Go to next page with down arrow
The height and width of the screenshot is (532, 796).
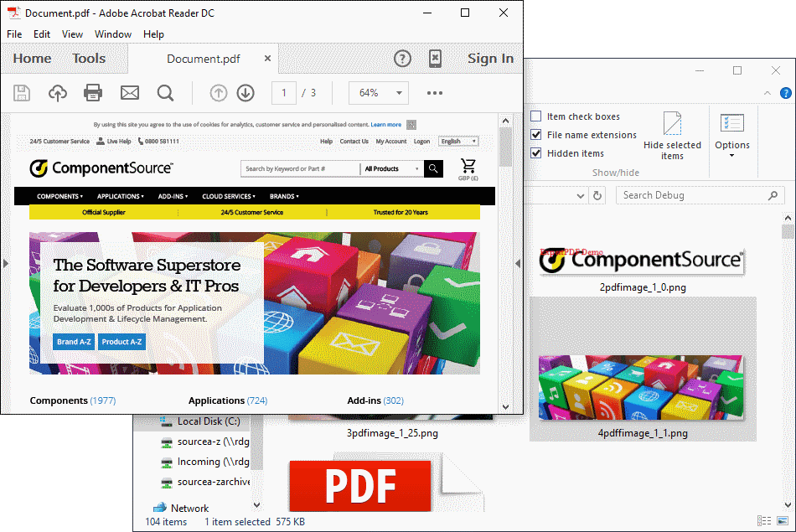tap(246, 93)
